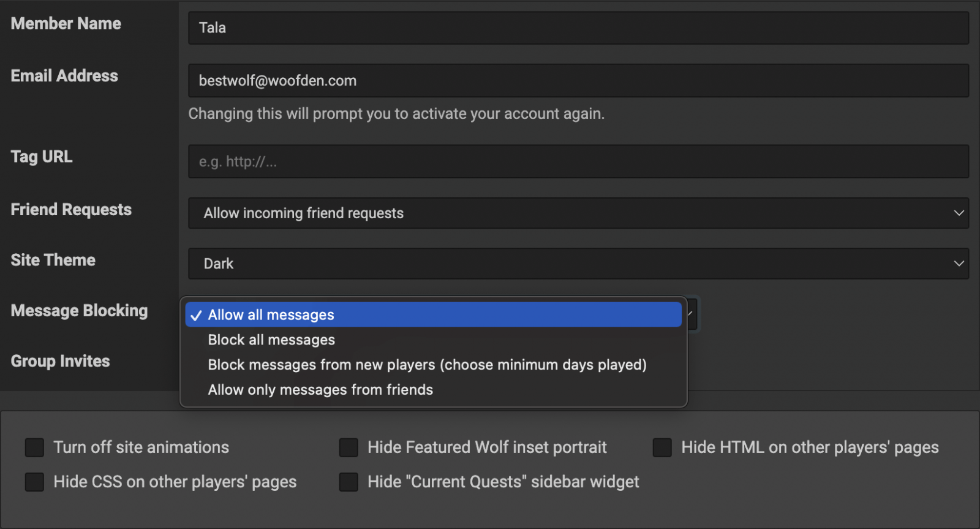980x529 pixels.
Task: Click the Message Blocking dropdown arrow
Action: coord(692,314)
